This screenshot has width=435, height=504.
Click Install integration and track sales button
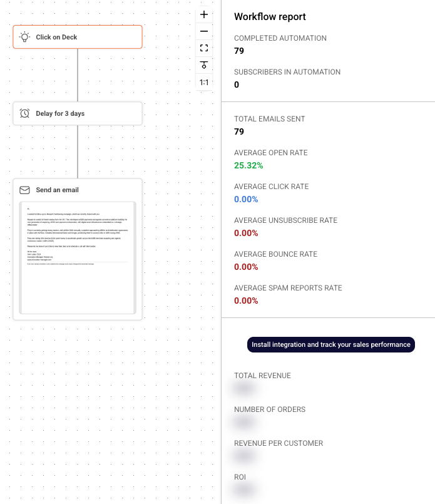pyautogui.click(x=331, y=344)
